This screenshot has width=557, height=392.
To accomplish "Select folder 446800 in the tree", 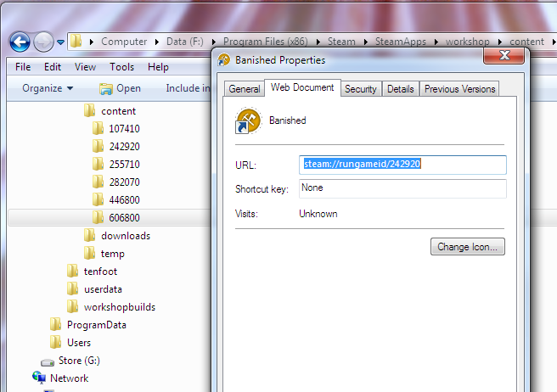I will pyautogui.click(x=124, y=199).
